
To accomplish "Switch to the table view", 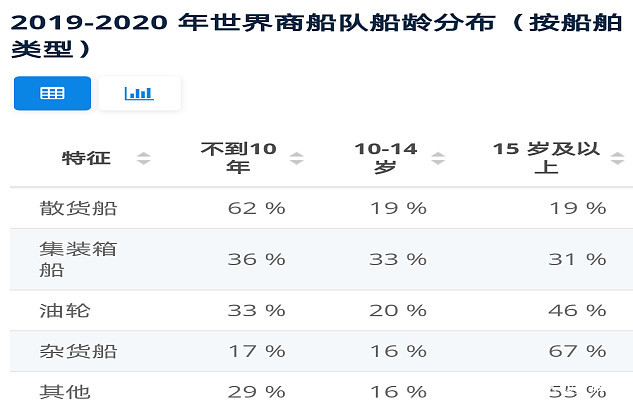I will tap(52, 93).
